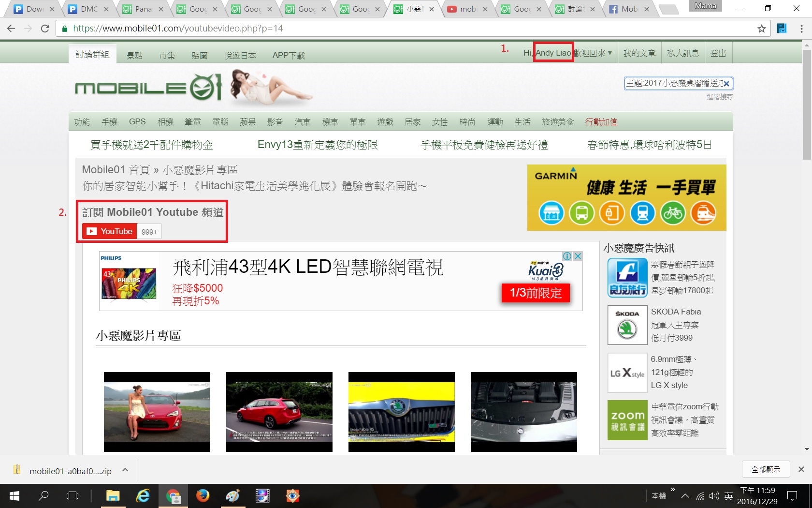Click the Garmin orange device icon
Image resolution: width=812 pixels, height=508 pixels.
coord(612,213)
